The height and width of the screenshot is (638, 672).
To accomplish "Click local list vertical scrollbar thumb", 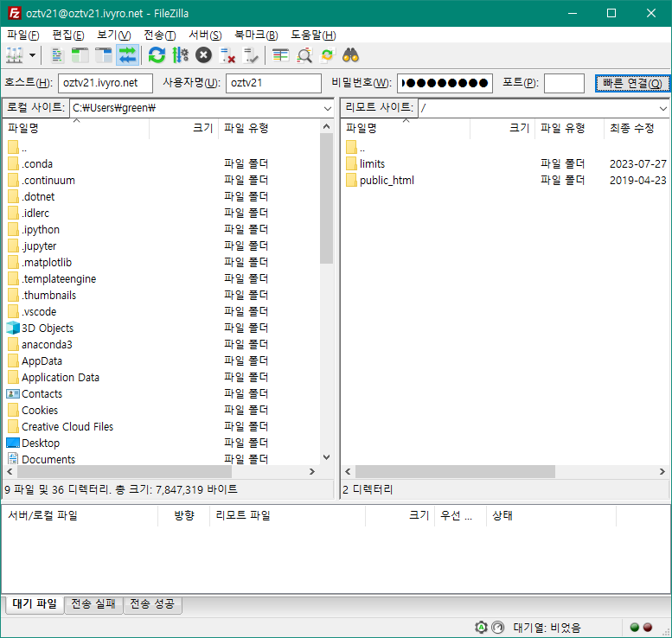I will click(x=327, y=198).
